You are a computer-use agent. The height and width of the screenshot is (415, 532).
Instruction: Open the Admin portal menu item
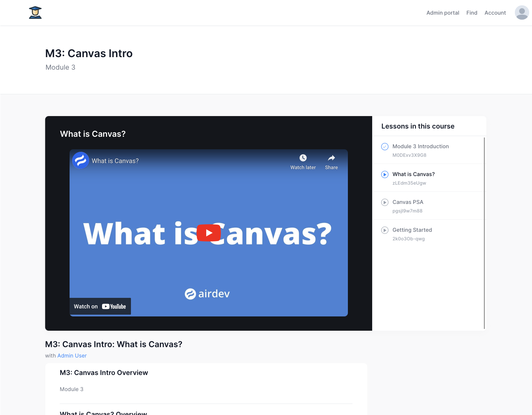click(x=443, y=13)
